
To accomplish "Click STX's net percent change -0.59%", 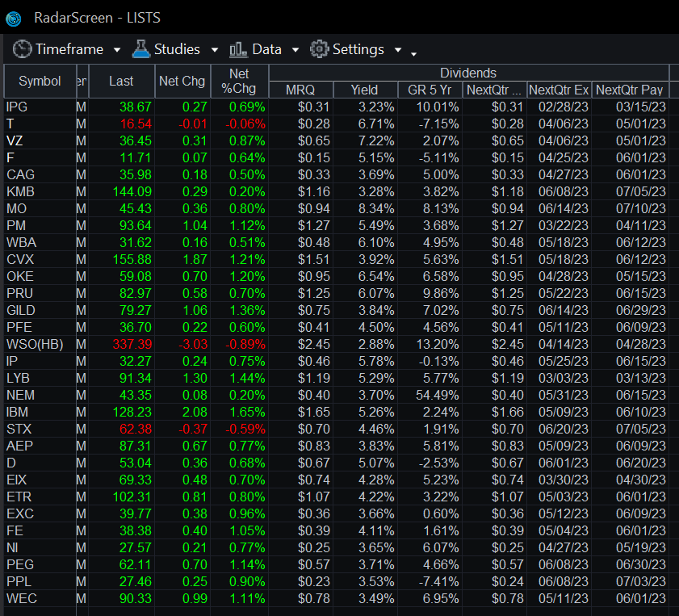I will tap(245, 429).
